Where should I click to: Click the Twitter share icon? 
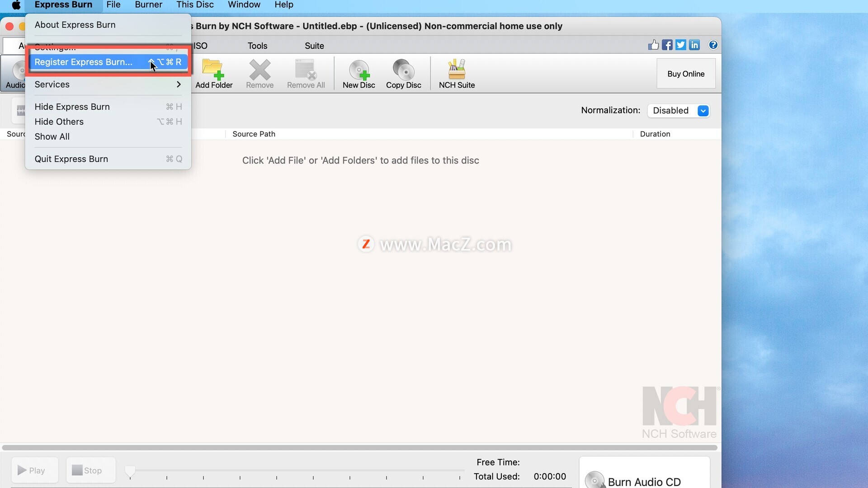(680, 45)
